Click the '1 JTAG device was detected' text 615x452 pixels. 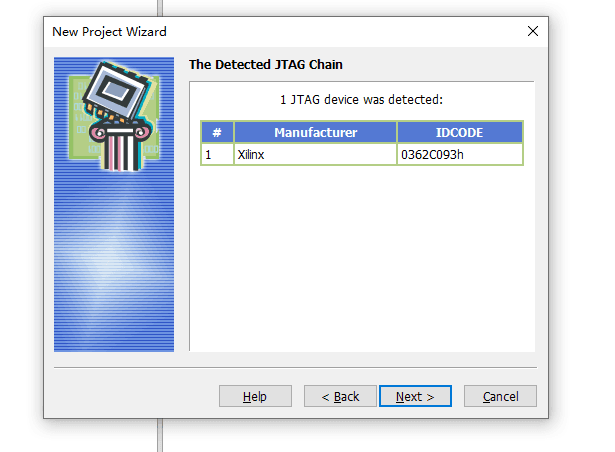(x=361, y=100)
